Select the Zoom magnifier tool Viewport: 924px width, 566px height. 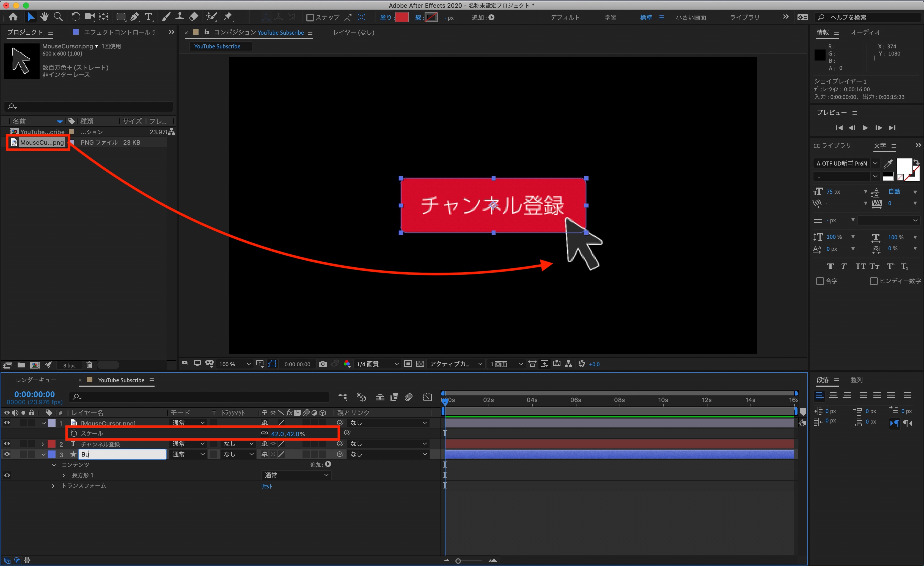[x=58, y=17]
